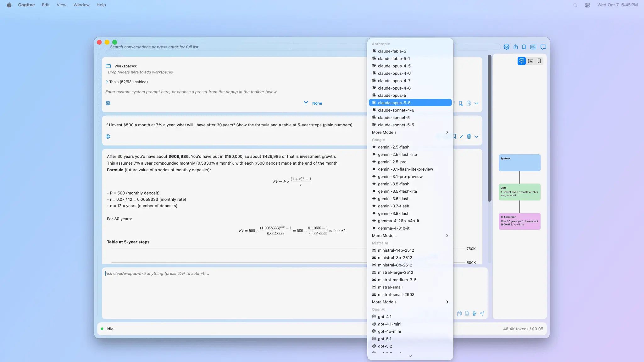Send message with the paper plane icon

[x=482, y=313]
